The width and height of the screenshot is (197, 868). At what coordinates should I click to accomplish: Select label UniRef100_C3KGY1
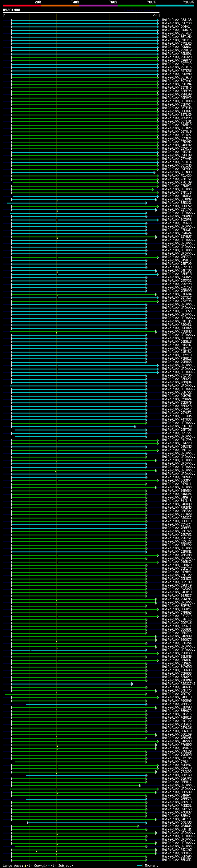[x=177, y=379]
